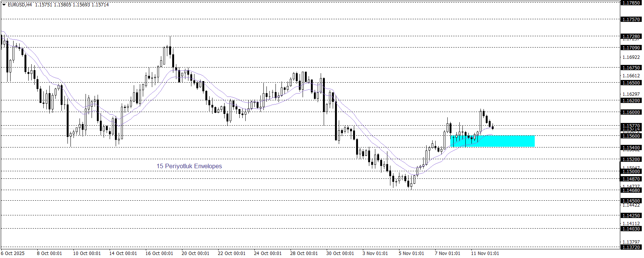Click the '15 Periyotluk Envelopes' text label
The width and height of the screenshot is (644, 258).
coord(189,166)
